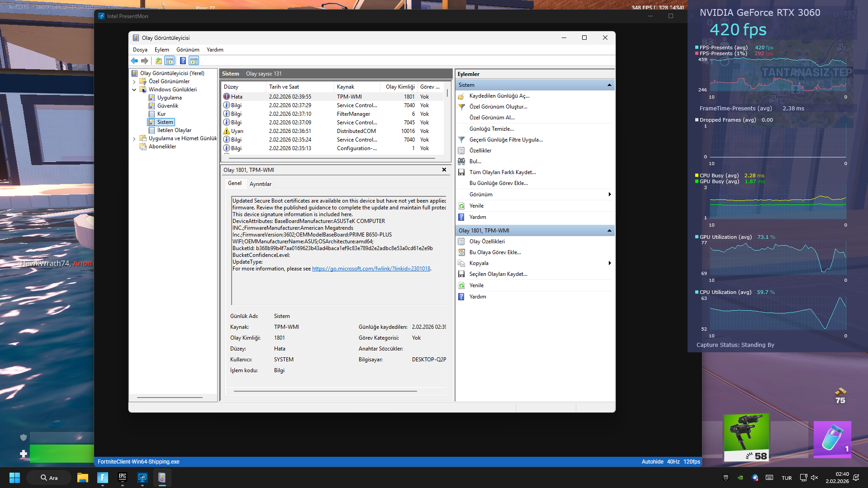
Task: Open Olay Özellikleri action
Action: [x=487, y=242]
